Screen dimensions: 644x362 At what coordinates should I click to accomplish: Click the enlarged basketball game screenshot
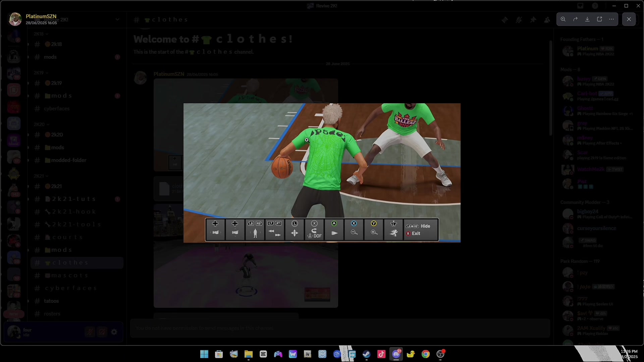pyautogui.click(x=322, y=173)
